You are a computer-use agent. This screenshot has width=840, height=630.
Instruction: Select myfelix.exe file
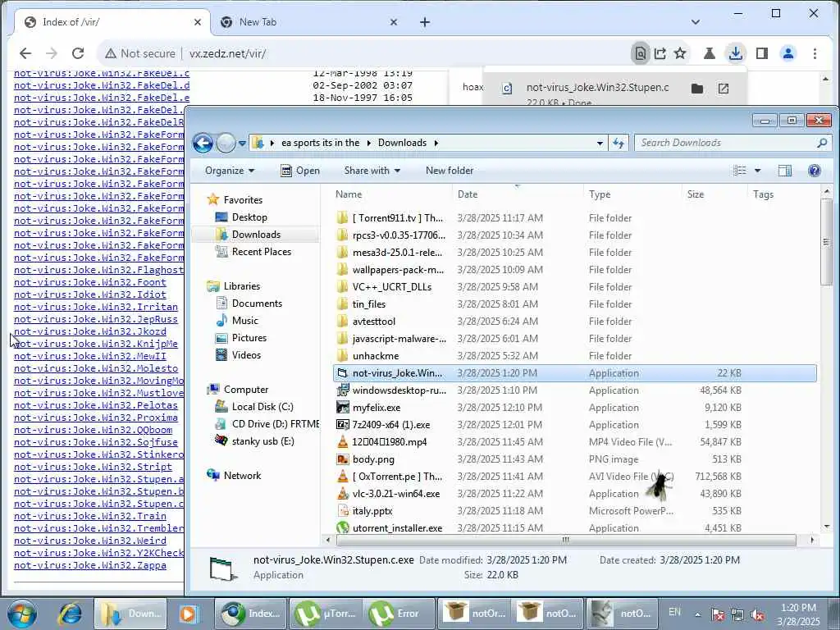pyautogui.click(x=377, y=407)
